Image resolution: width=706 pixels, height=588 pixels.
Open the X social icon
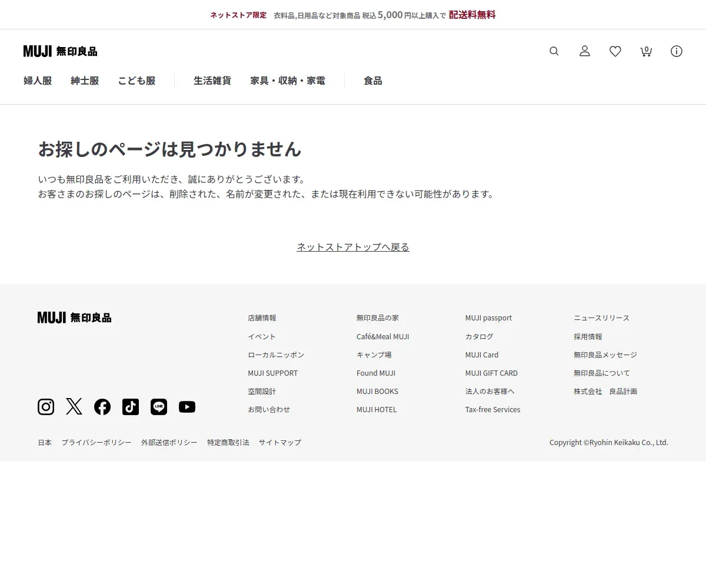pos(74,407)
